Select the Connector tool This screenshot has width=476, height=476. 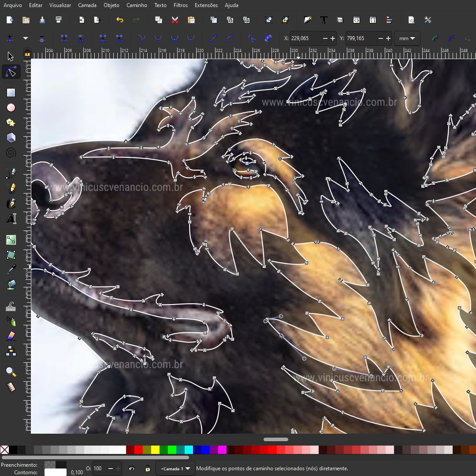(x=11, y=351)
